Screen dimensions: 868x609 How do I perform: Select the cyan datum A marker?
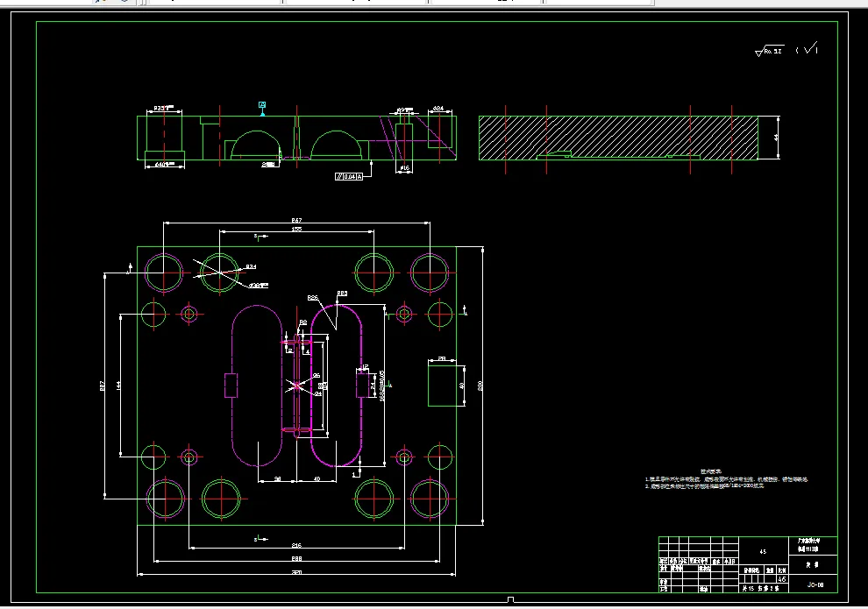[262, 108]
